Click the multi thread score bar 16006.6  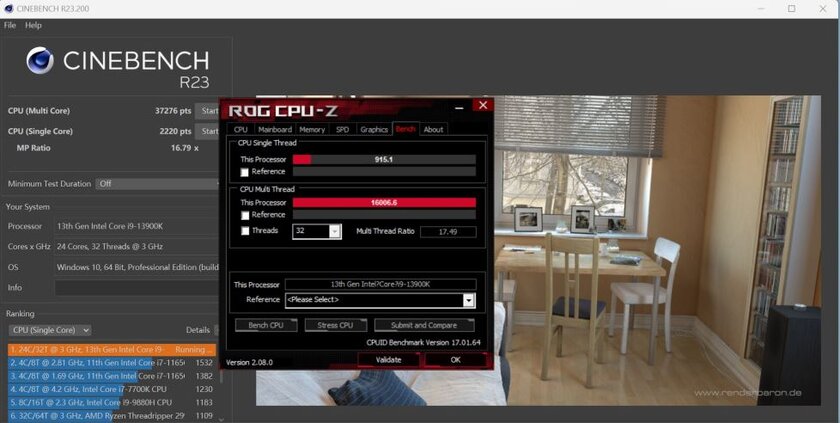(384, 202)
